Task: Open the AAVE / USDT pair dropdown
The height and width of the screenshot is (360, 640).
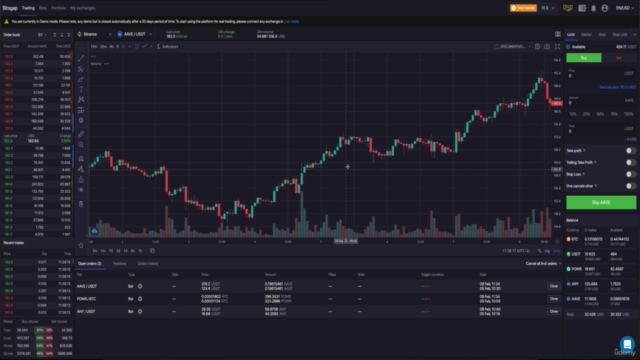Action: click(135, 34)
